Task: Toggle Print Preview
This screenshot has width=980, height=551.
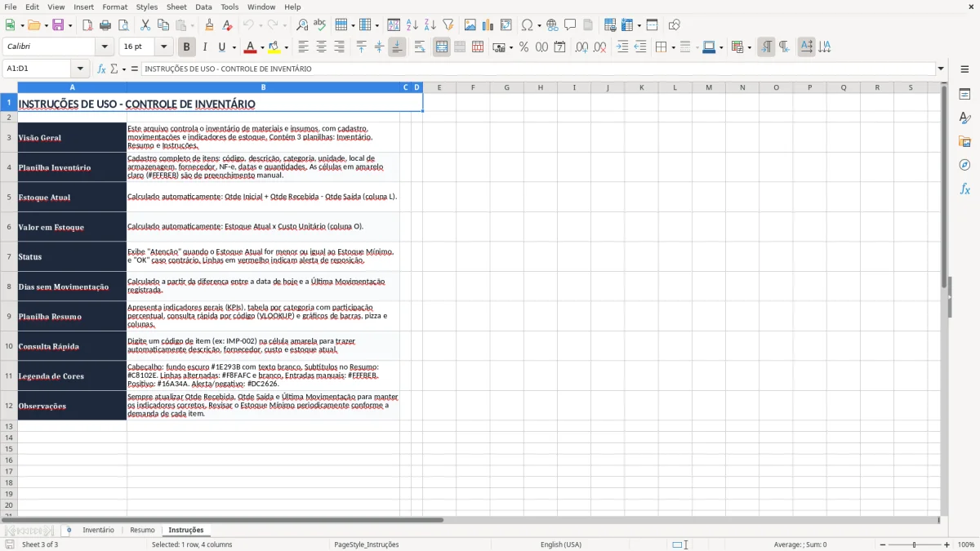Action: (x=122, y=25)
